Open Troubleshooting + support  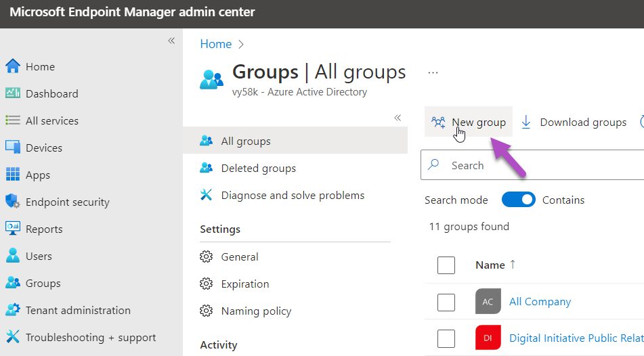91,338
